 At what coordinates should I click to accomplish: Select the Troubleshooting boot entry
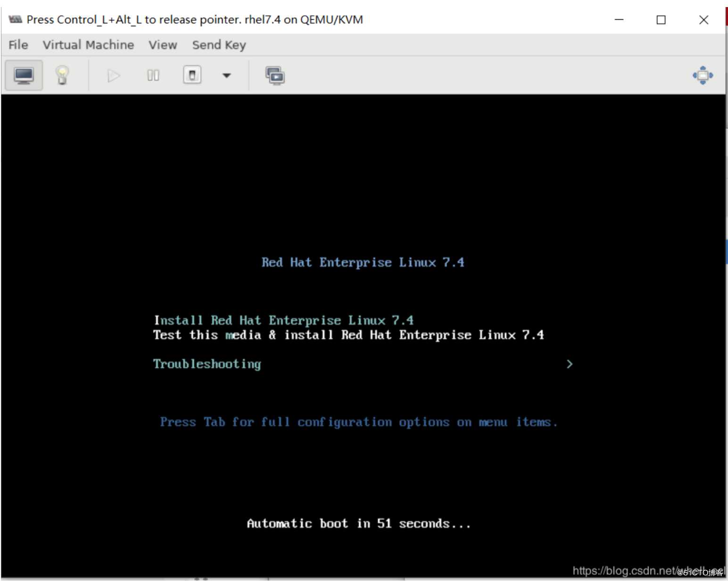point(207,364)
